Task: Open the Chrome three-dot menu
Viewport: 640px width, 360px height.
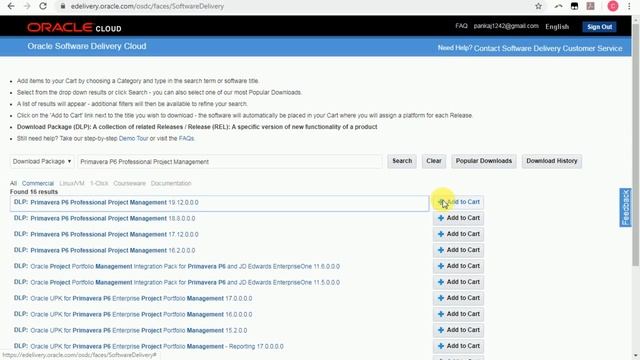Action: (629, 6)
